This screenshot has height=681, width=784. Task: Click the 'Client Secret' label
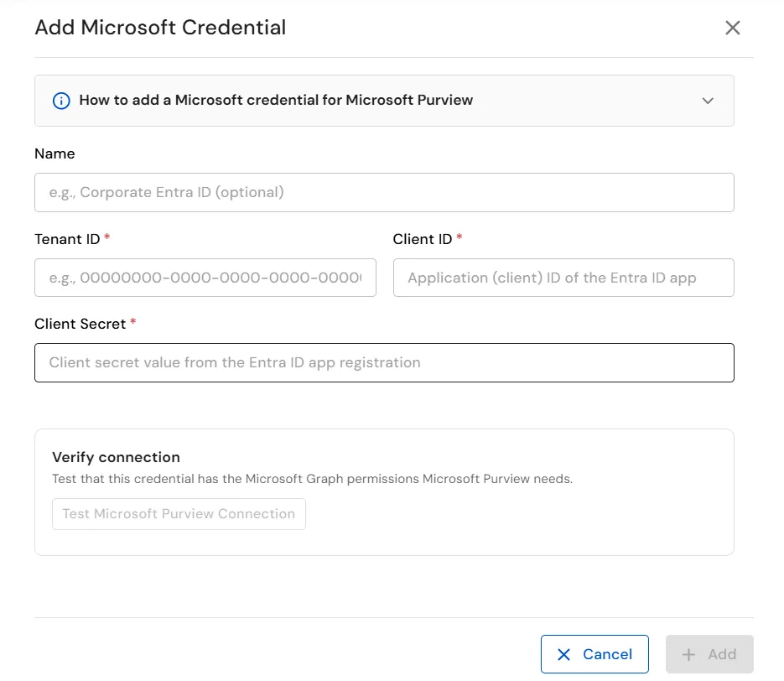coord(80,324)
